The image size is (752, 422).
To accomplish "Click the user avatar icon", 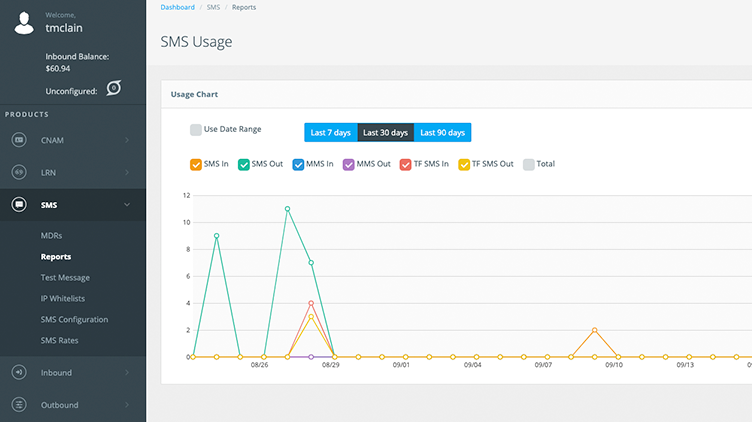I will [24, 23].
